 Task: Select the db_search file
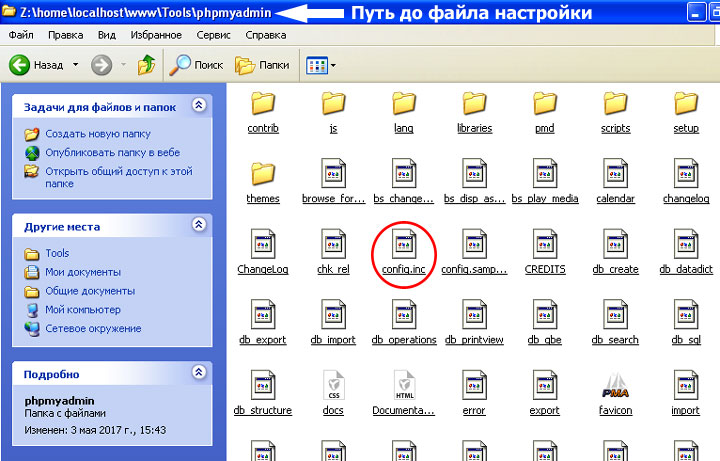[615, 323]
